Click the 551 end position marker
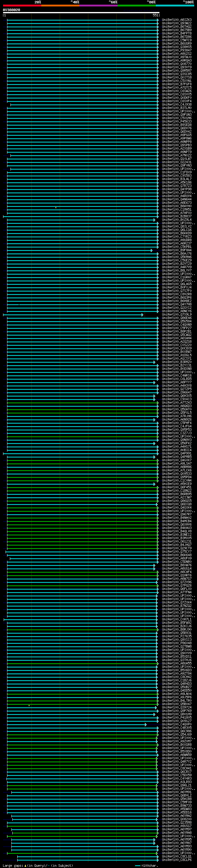The image size is (197, 868). [155, 15]
